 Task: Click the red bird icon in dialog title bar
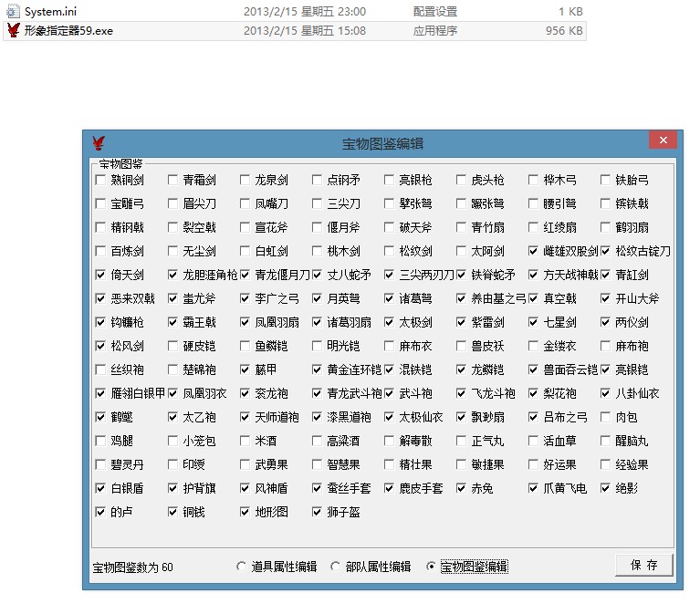(x=99, y=142)
